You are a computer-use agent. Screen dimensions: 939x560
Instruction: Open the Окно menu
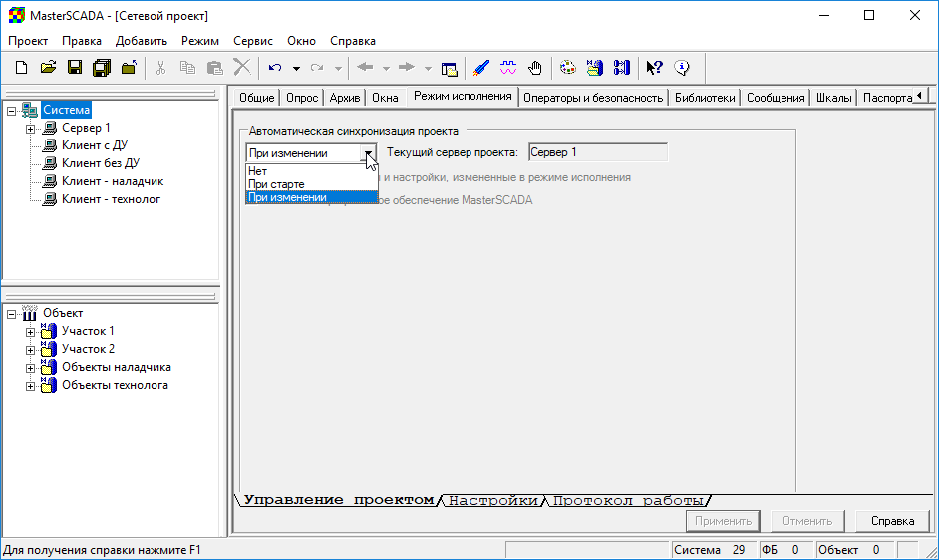point(301,41)
